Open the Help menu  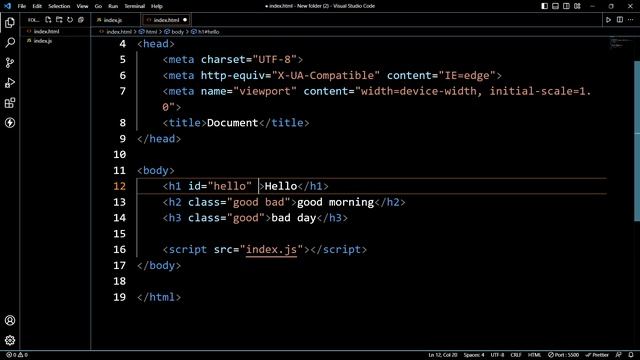(x=156, y=6)
